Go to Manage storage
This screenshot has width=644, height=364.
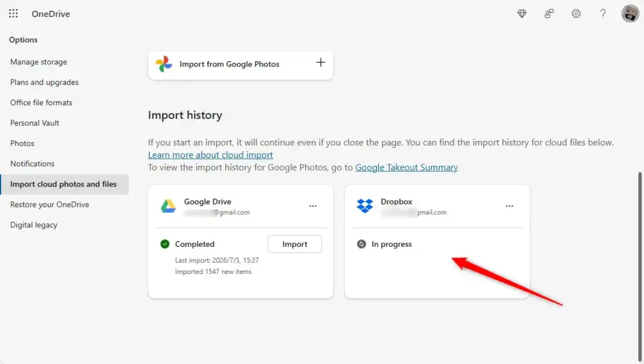click(38, 62)
